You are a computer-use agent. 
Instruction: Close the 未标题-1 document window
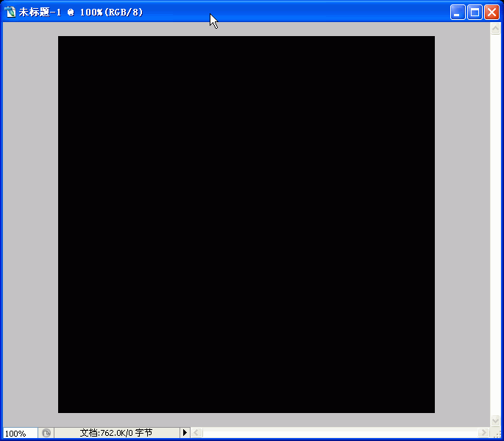click(491, 13)
